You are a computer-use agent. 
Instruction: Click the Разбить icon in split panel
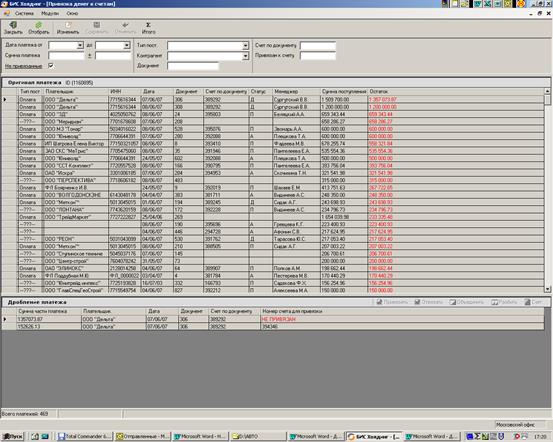coord(494,302)
